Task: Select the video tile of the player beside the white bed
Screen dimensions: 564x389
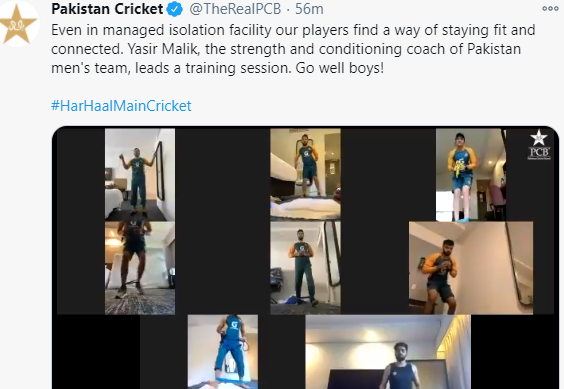Action: pos(305,175)
